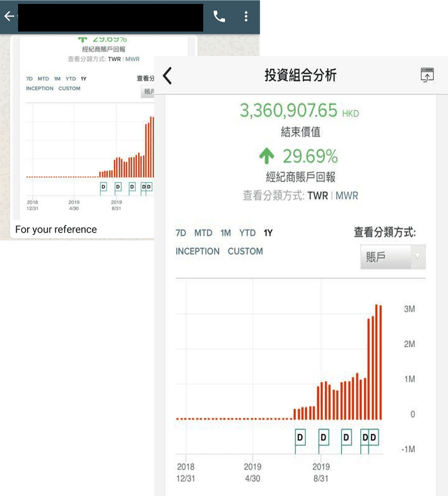Select 7D in the chat thumbnail image
448x496 pixels.
point(30,79)
